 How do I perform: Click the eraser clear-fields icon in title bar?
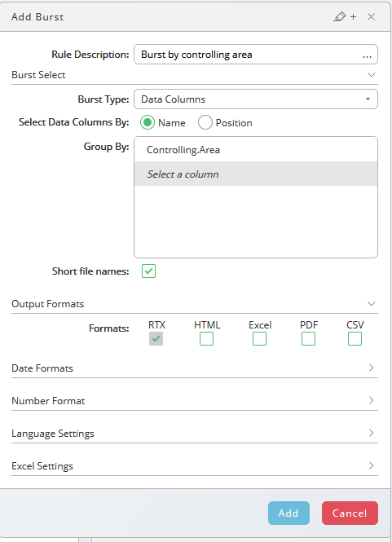(340, 16)
